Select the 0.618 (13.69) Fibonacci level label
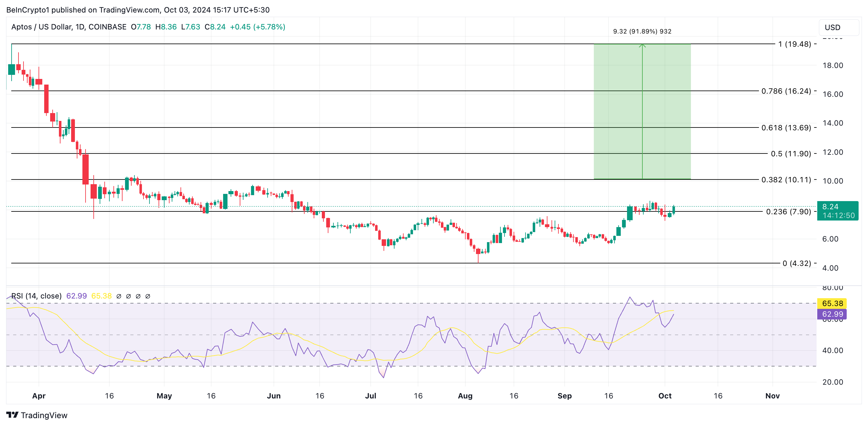Viewport: 868px width, 426px height. click(x=786, y=127)
